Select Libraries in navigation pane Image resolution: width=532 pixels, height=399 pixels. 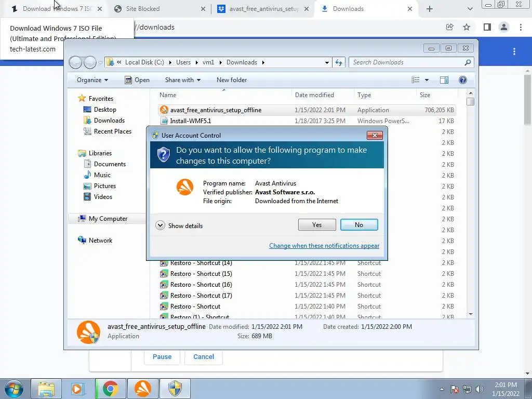(x=100, y=153)
